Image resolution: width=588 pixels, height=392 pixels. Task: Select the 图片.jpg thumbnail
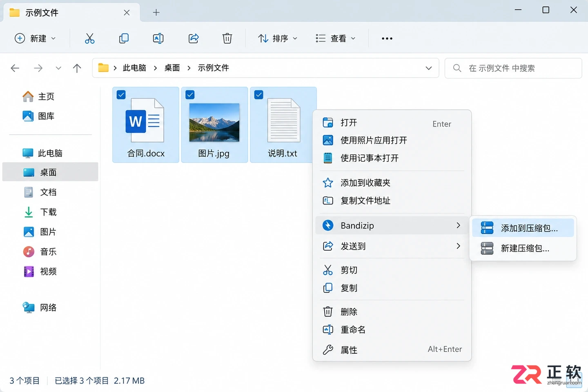[x=214, y=122]
